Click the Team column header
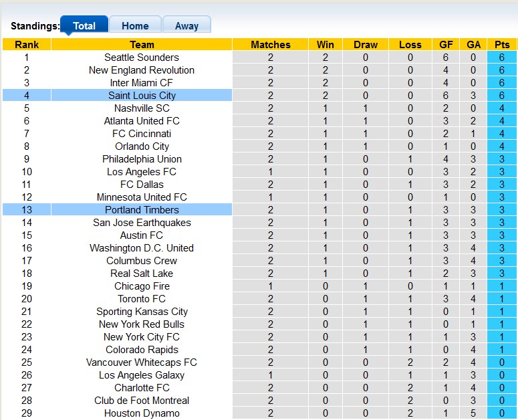The width and height of the screenshot is (518, 420). click(142, 45)
